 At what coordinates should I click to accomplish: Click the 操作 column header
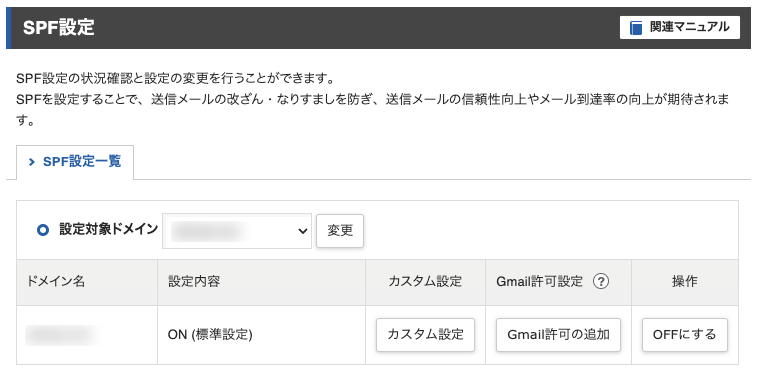point(685,282)
